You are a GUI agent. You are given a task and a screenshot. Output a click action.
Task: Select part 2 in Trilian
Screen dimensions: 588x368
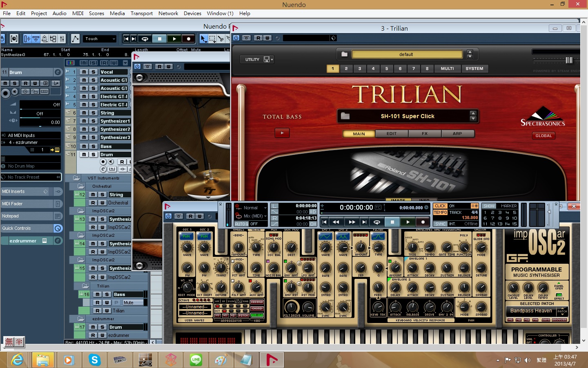(346, 69)
